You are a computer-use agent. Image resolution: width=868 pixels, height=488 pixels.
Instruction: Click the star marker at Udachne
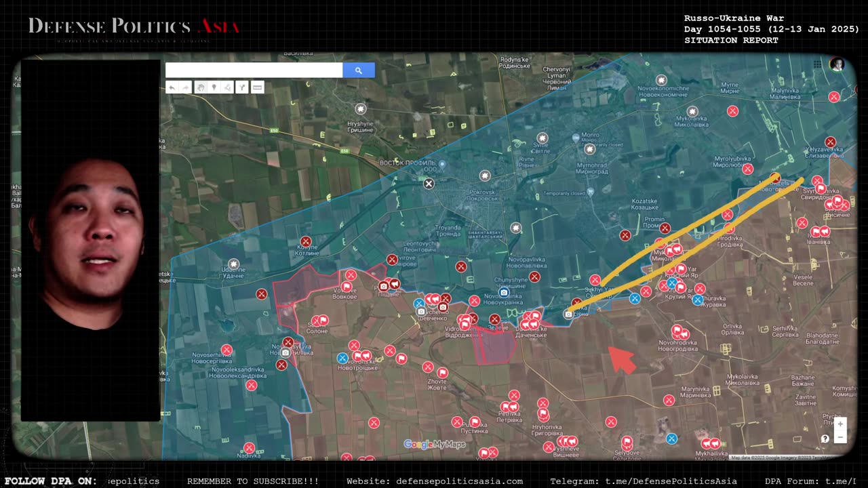click(x=234, y=264)
